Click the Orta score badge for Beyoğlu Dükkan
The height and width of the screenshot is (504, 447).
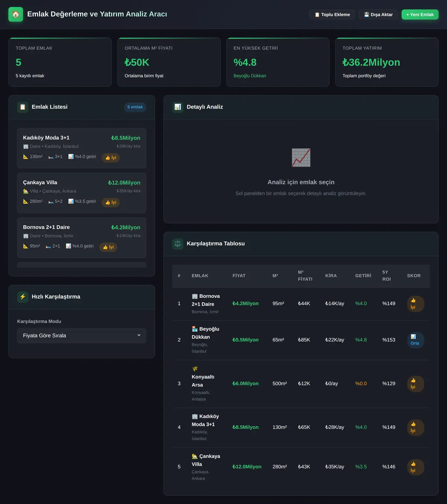pyautogui.click(x=415, y=340)
